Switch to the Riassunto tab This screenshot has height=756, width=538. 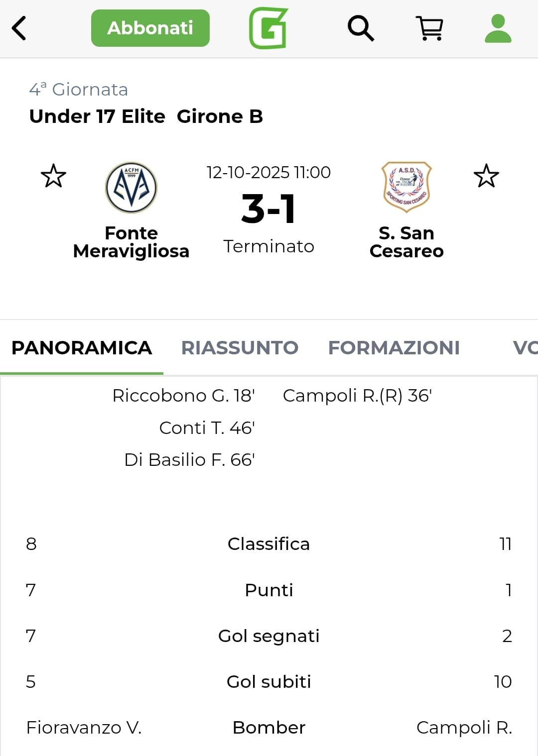(240, 348)
